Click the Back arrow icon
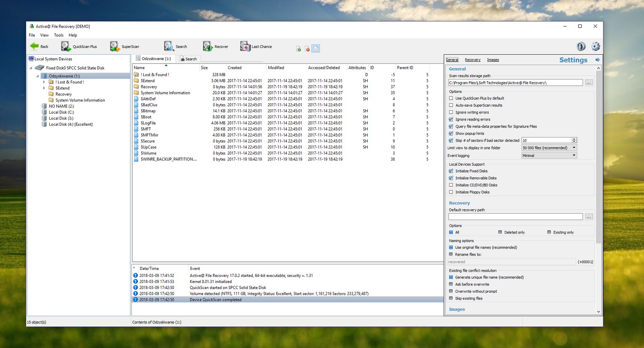This screenshot has width=644, height=348. (x=34, y=46)
